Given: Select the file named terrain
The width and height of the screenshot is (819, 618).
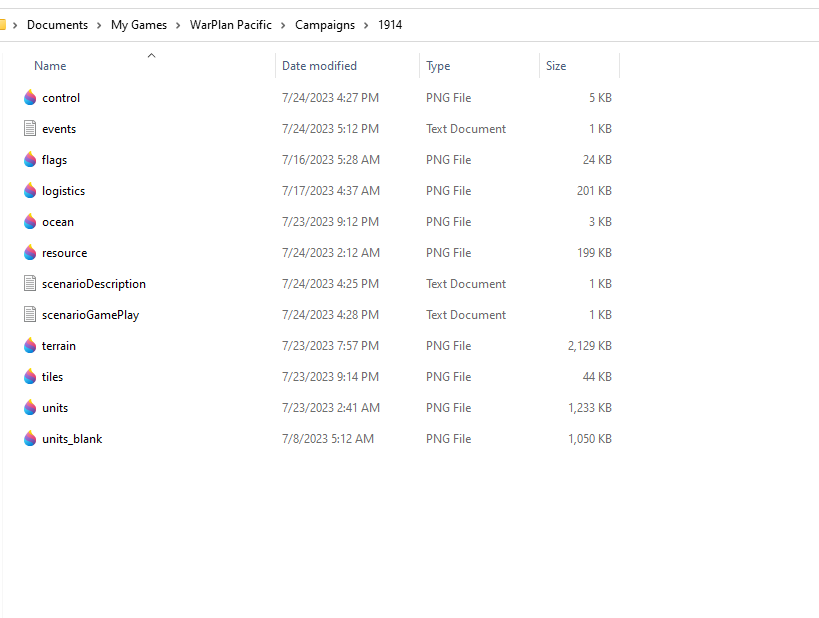Looking at the screenshot, I should 59,346.
